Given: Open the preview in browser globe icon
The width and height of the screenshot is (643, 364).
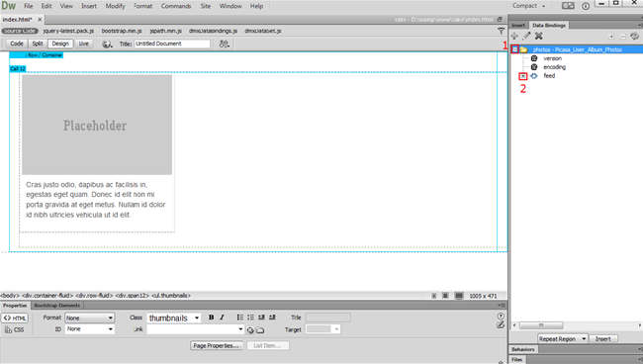Looking at the screenshot, I should 107,44.
